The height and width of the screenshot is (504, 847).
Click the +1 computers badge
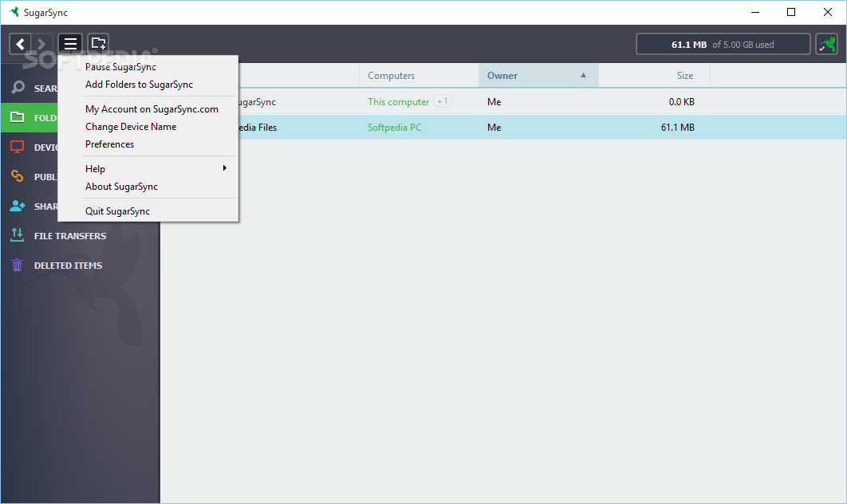point(443,101)
